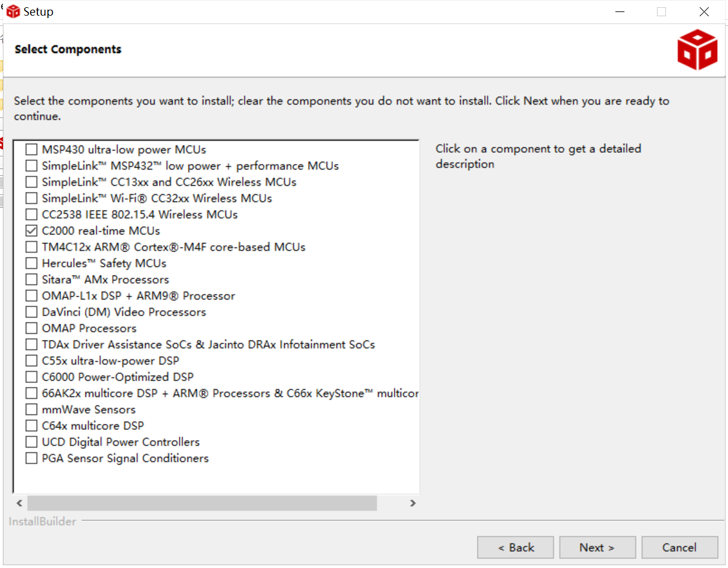Enable MSP430 ultra-low power MCUs checkbox

tap(31, 149)
